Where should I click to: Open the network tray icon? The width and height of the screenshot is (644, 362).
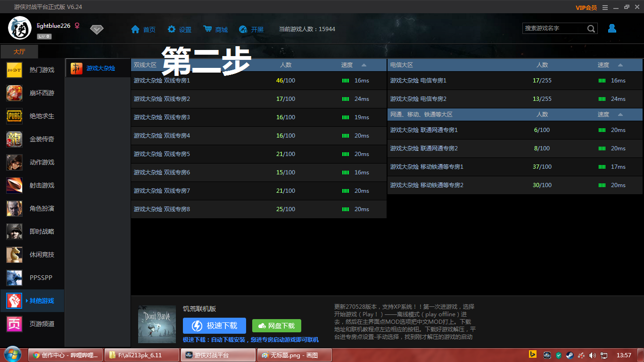604,355
